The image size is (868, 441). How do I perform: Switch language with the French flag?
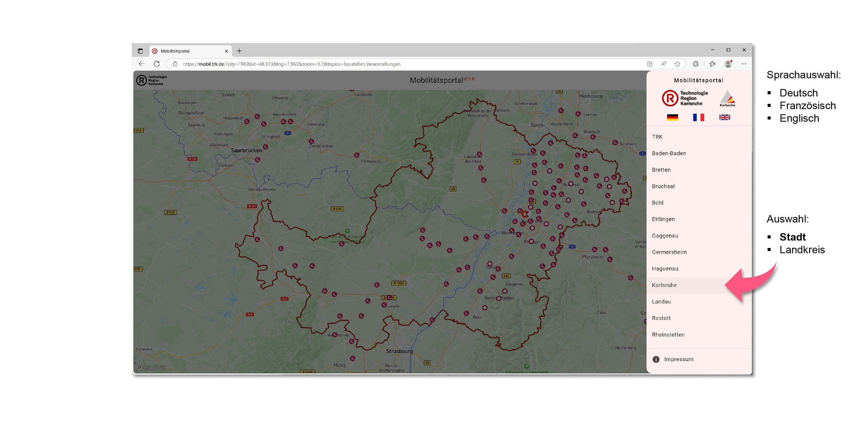pos(698,117)
